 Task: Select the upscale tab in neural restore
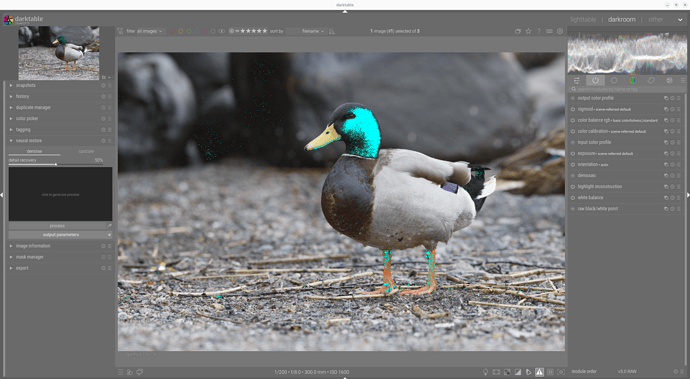(x=86, y=151)
